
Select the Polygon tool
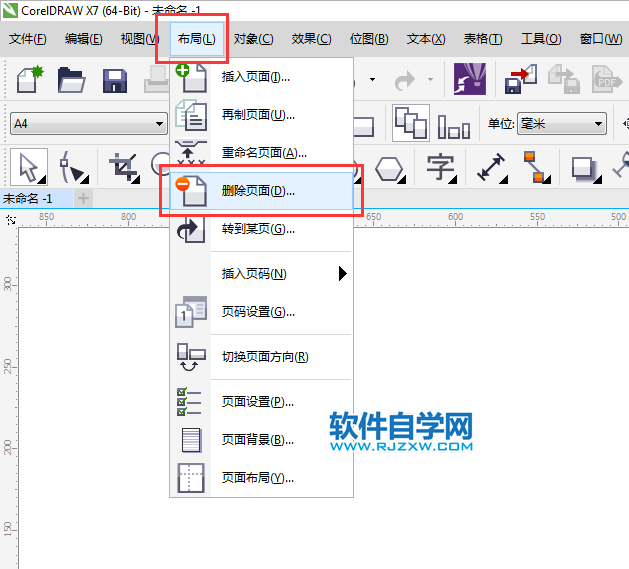pos(389,169)
